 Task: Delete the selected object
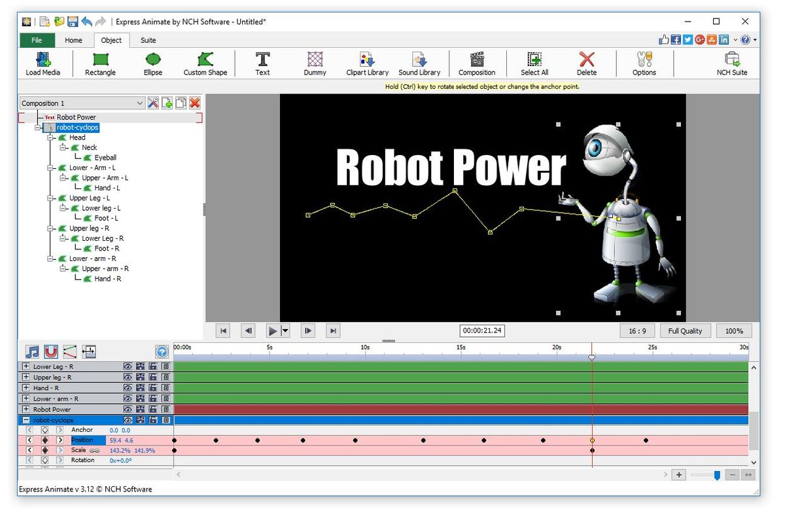tap(586, 63)
